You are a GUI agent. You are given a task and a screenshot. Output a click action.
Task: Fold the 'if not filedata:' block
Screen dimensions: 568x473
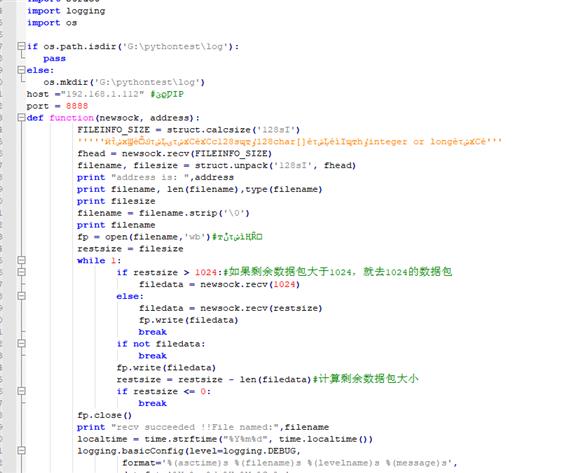click(x=21, y=343)
